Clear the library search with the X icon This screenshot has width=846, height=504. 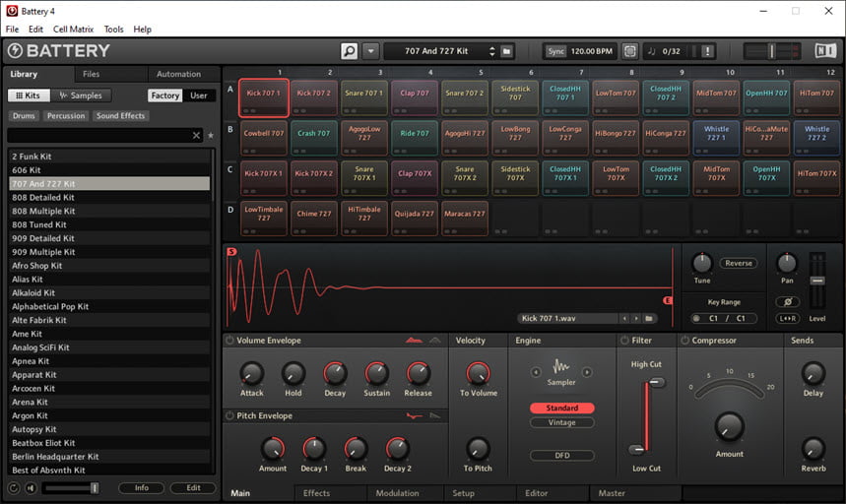[x=196, y=135]
